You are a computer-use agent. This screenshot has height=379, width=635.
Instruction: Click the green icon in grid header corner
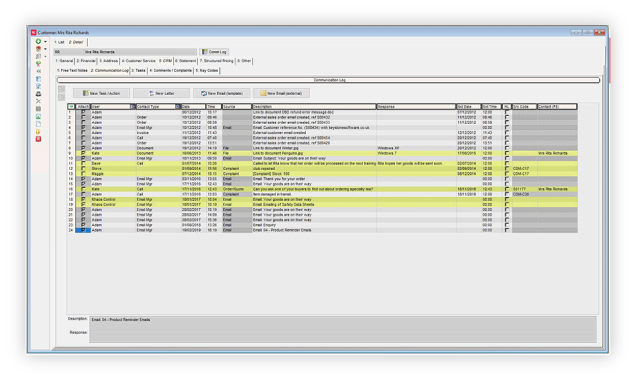pos(71,106)
